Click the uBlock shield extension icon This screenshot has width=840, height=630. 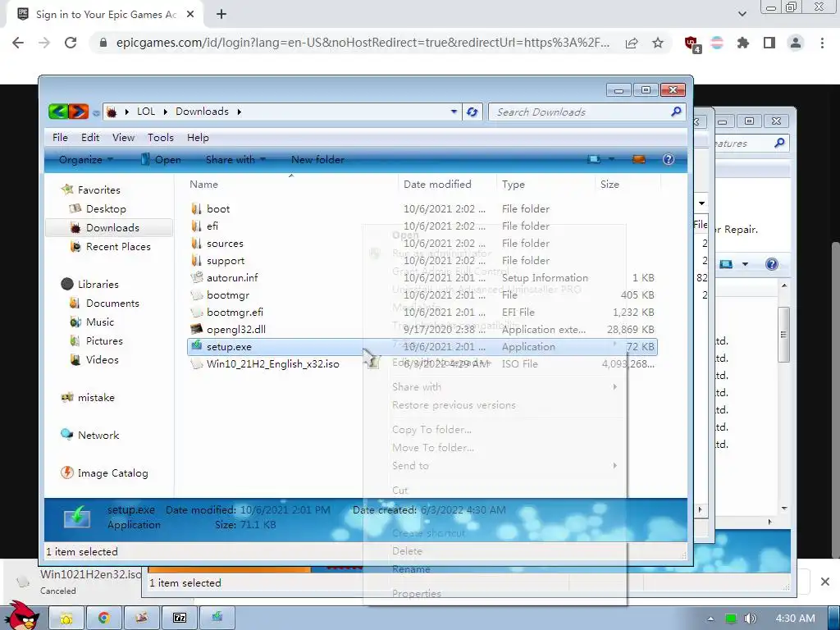[692, 43]
